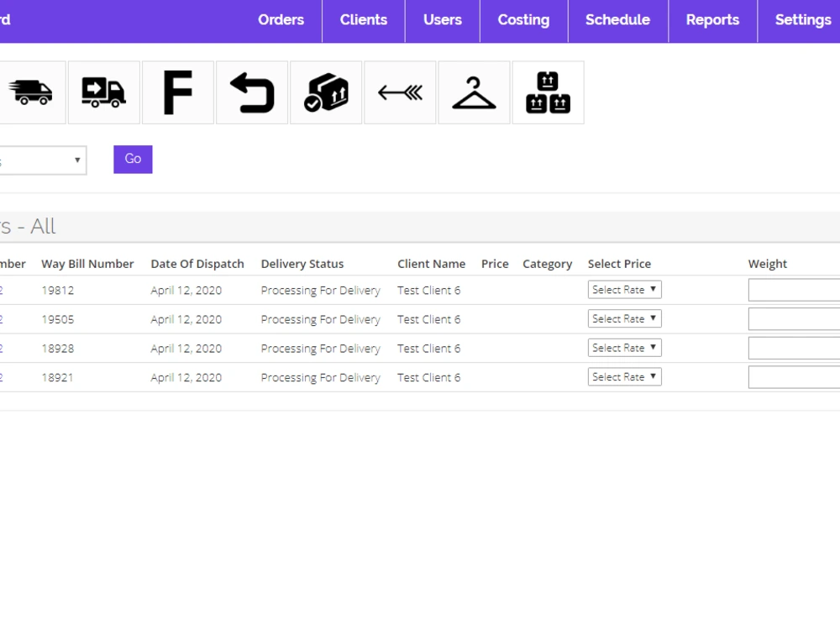Click the Date Of Dispatch column header

coord(197,264)
